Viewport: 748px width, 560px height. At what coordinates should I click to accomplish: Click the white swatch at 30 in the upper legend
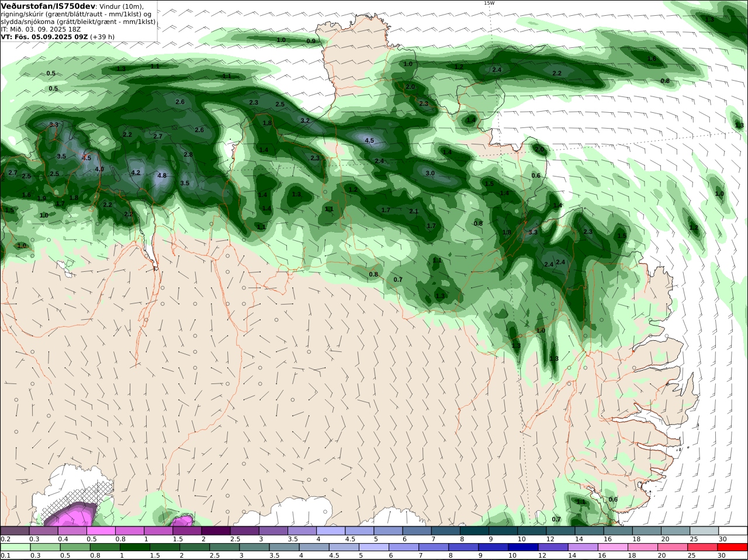pos(733,530)
